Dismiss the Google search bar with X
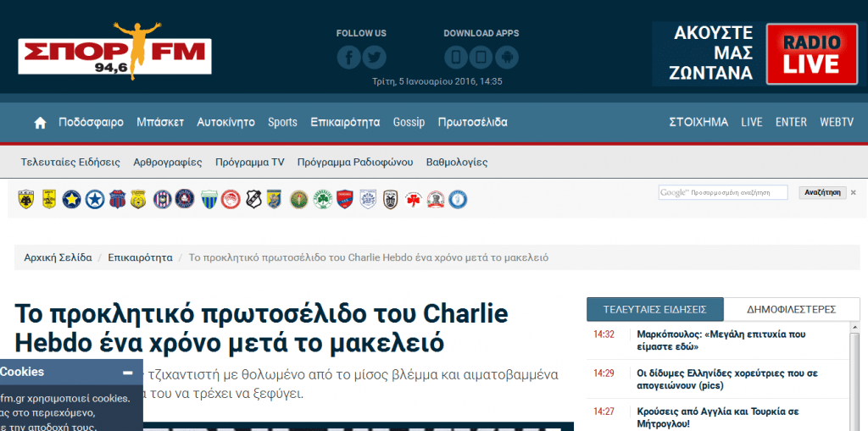868x431 pixels. [853, 192]
